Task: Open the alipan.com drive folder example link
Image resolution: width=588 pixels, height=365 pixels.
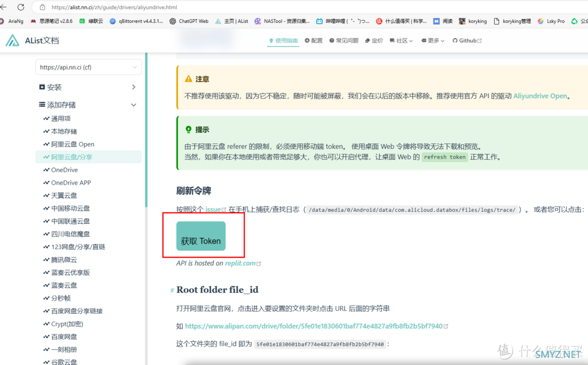Action: pos(316,326)
